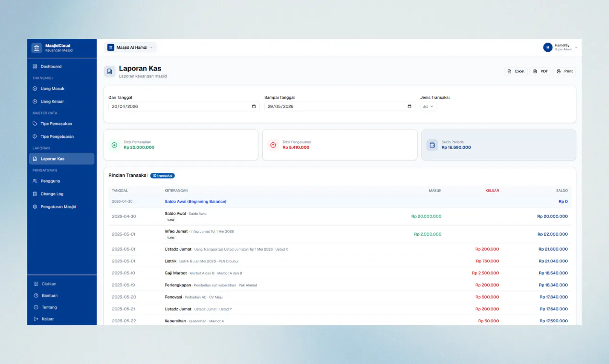The image size is (609, 364).
Task: Open the Dari Tanggal calendar picker
Action: (x=254, y=106)
